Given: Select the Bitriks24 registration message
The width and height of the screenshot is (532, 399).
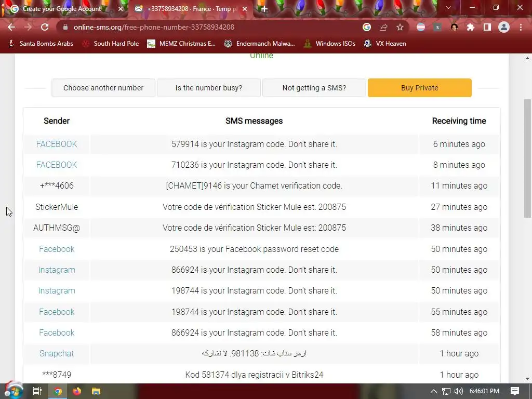Looking at the screenshot, I should pyautogui.click(x=254, y=375).
